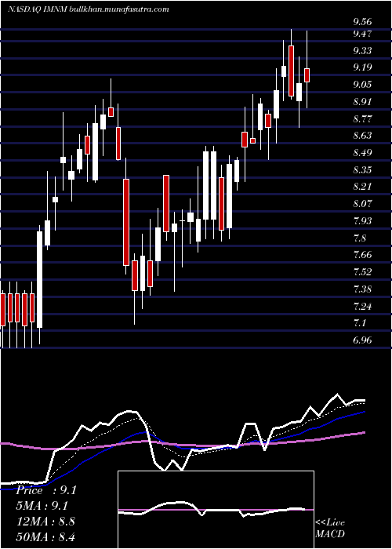This screenshot has width=392, height=549.
Task: Click the 7.52 price axis label
Action: click(x=362, y=271)
